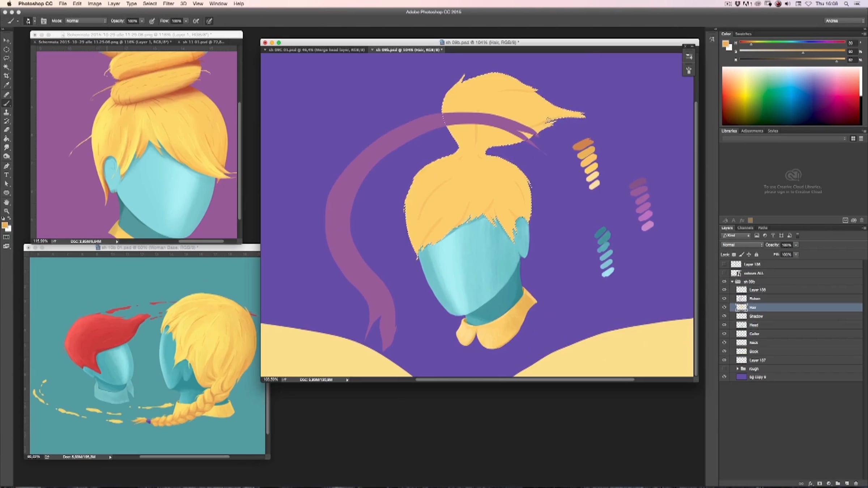Viewport: 868px width, 488px height.
Task: Switch to the Channels tab
Action: pyautogui.click(x=745, y=228)
